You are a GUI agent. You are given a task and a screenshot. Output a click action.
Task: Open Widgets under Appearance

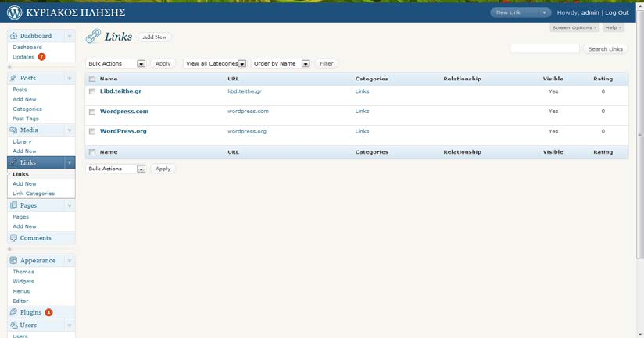pyautogui.click(x=23, y=281)
